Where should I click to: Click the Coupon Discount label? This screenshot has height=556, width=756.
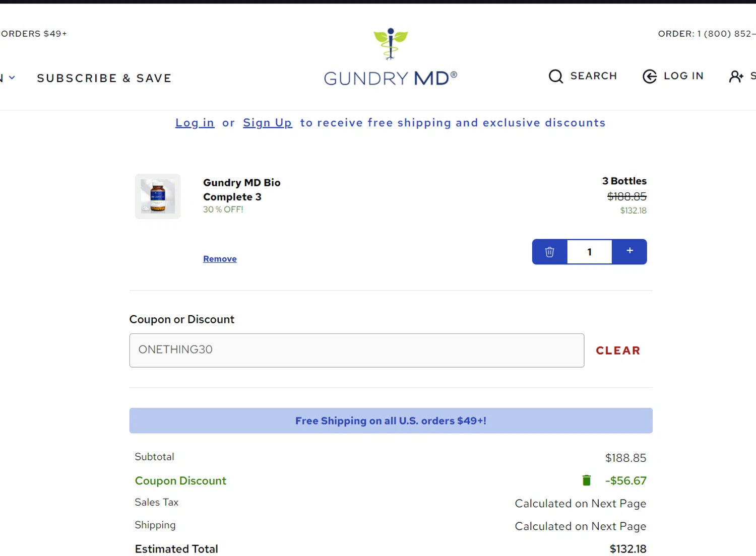click(x=180, y=480)
